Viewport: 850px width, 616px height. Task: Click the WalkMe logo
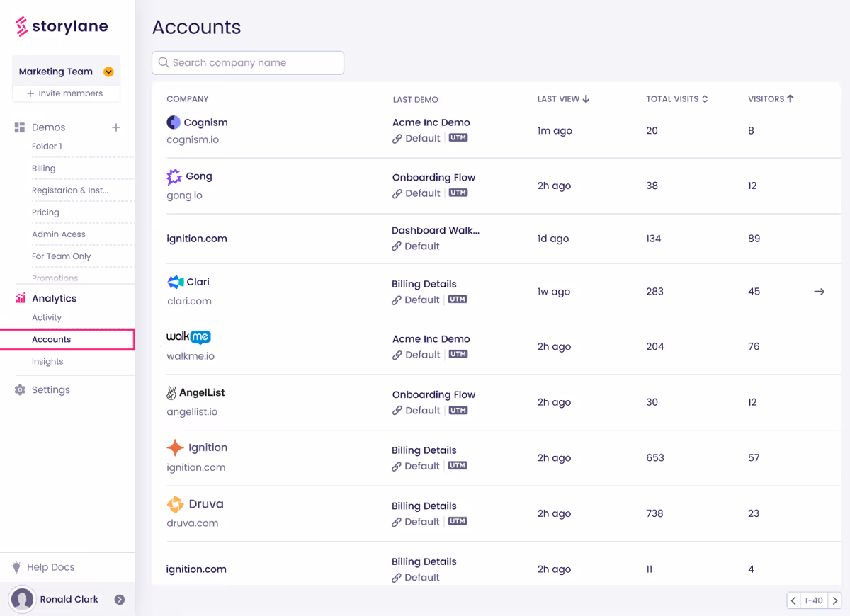[x=188, y=337]
